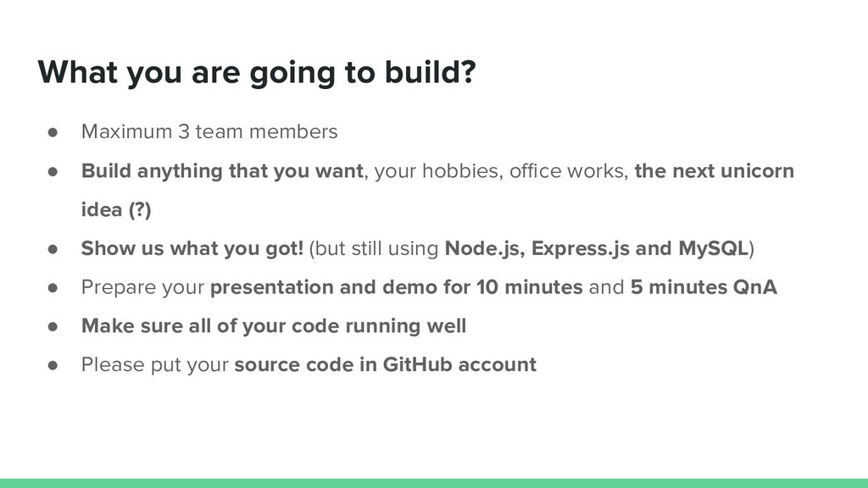Click the phrase 'the next unicorn'
This screenshot has width=868, height=488.
714,171
